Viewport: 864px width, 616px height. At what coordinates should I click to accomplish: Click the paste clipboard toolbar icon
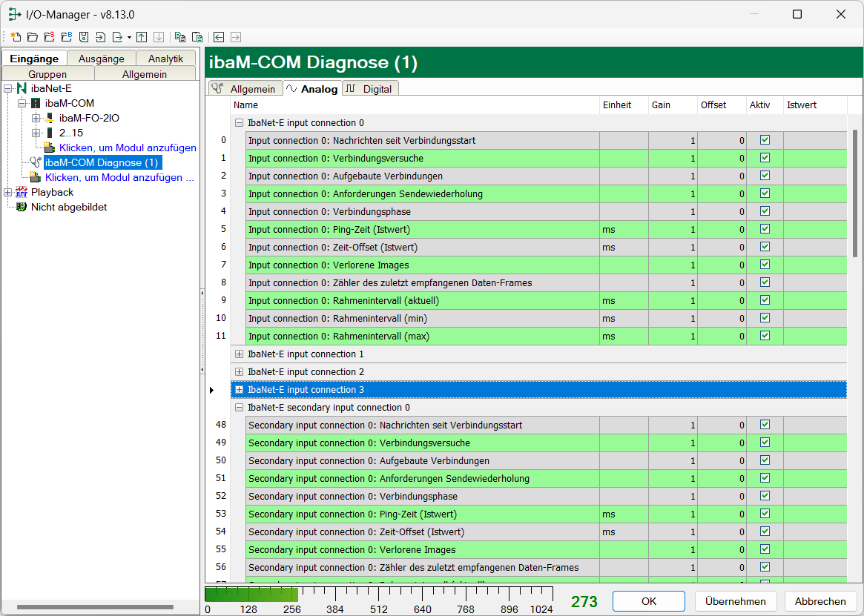click(x=197, y=37)
